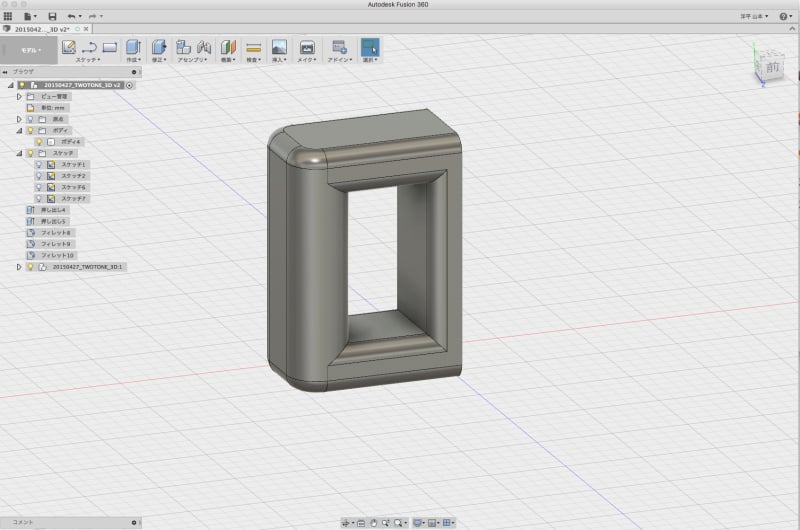The image size is (800, 530).
Task: Click the Pan hand icon
Action: coord(373,523)
